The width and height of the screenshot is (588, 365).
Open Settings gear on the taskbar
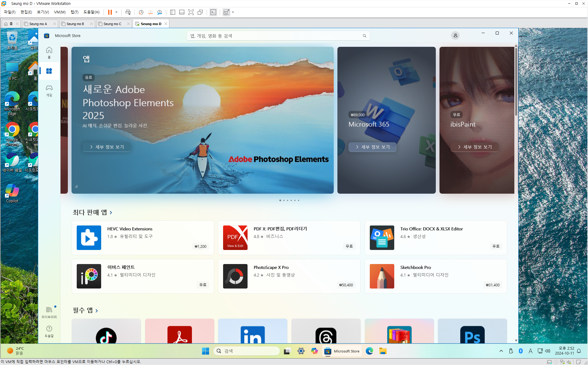(x=301, y=351)
